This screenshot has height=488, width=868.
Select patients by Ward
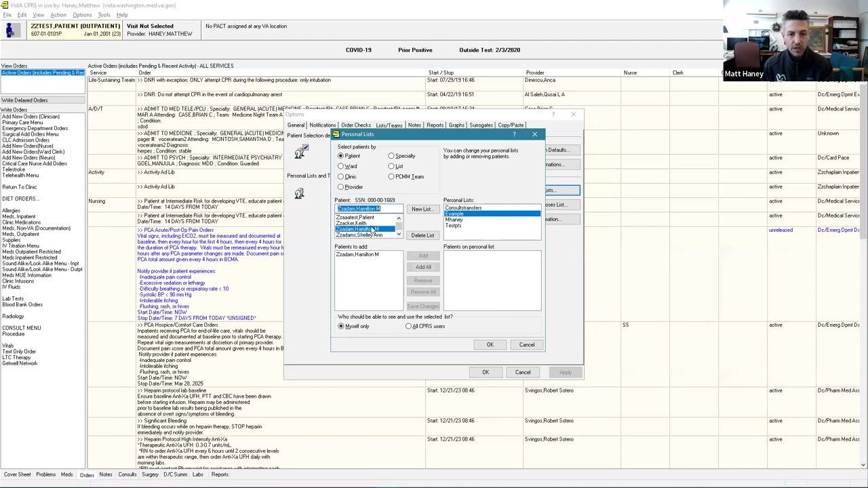341,166
